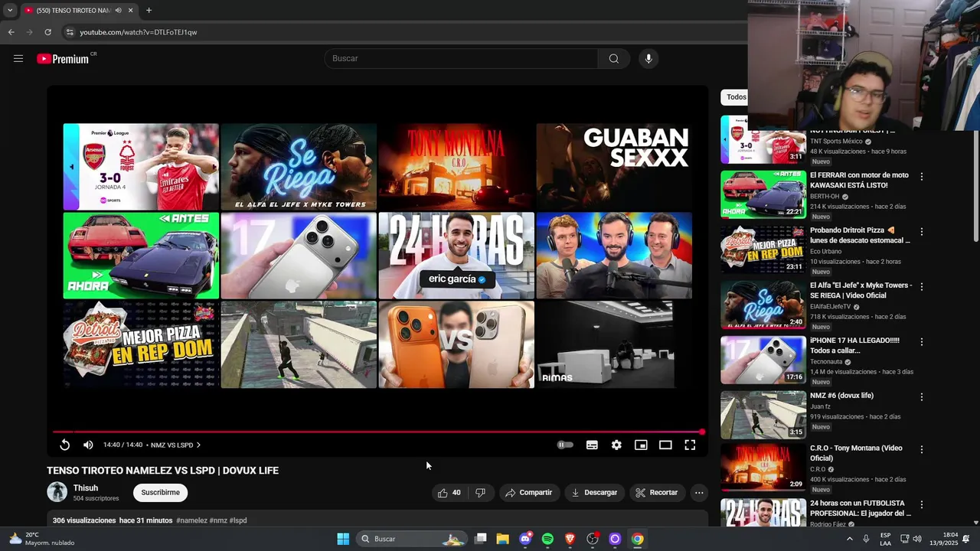This screenshot has width=980, height=551.
Task: Replay the finished video
Action: pos(65,445)
